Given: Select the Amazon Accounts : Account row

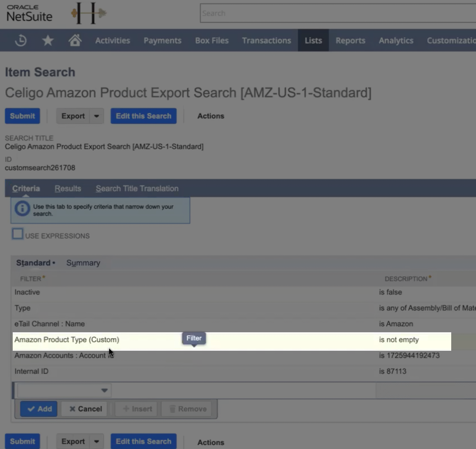Looking at the screenshot, I should click(x=244, y=356).
